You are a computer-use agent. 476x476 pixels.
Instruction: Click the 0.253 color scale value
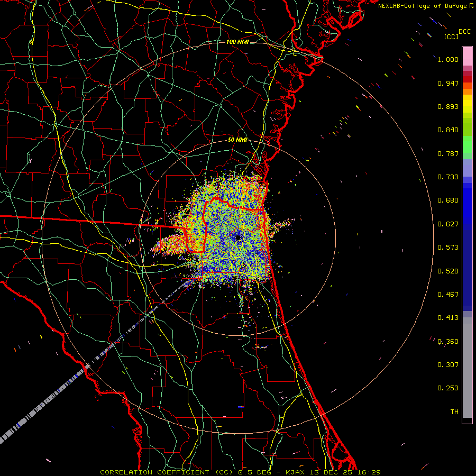(448, 388)
